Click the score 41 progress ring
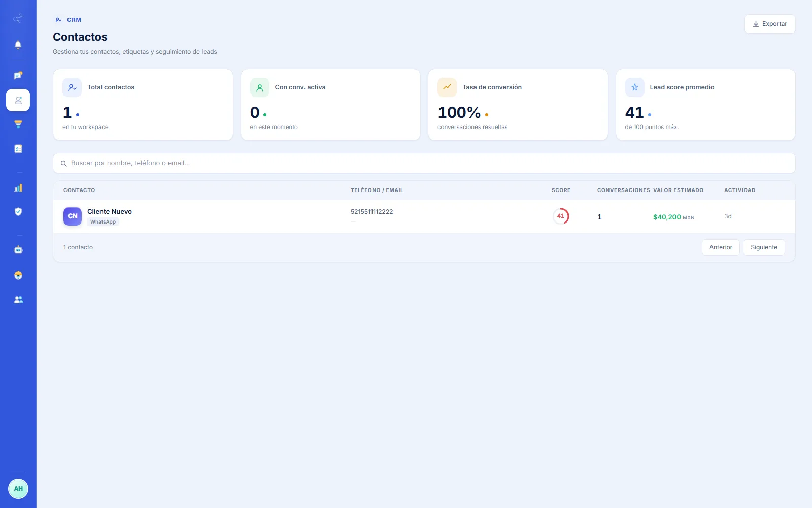This screenshot has width=812, height=508. click(x=561, y=216)
